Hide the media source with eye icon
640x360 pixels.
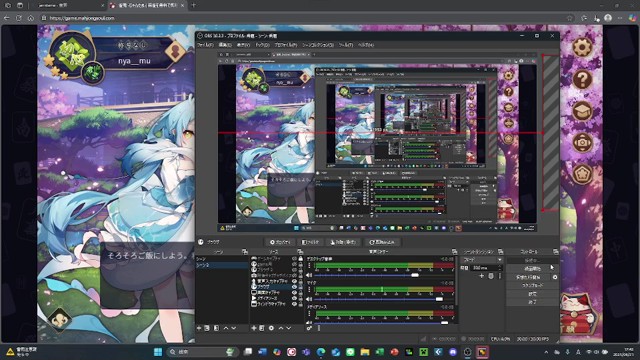point(294,298)
